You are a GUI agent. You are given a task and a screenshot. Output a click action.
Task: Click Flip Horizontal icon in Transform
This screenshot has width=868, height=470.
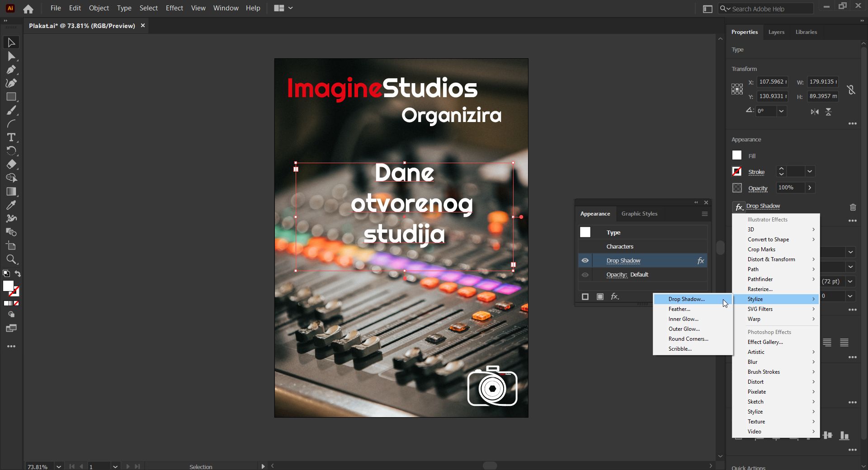pos(815,112)
